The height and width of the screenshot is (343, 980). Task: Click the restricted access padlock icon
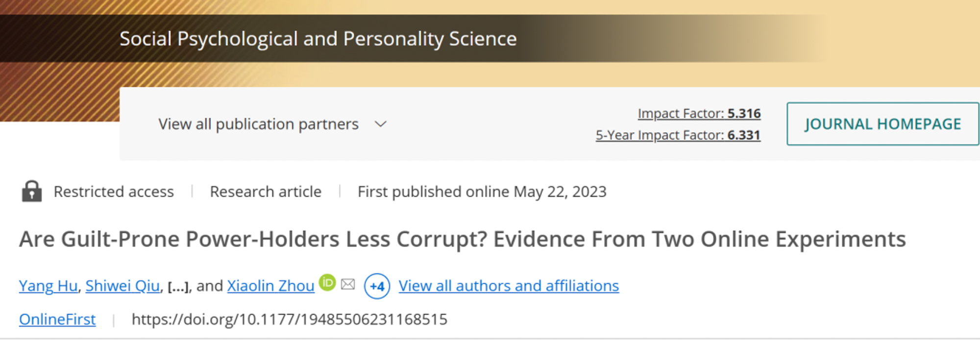click(32, 191)
